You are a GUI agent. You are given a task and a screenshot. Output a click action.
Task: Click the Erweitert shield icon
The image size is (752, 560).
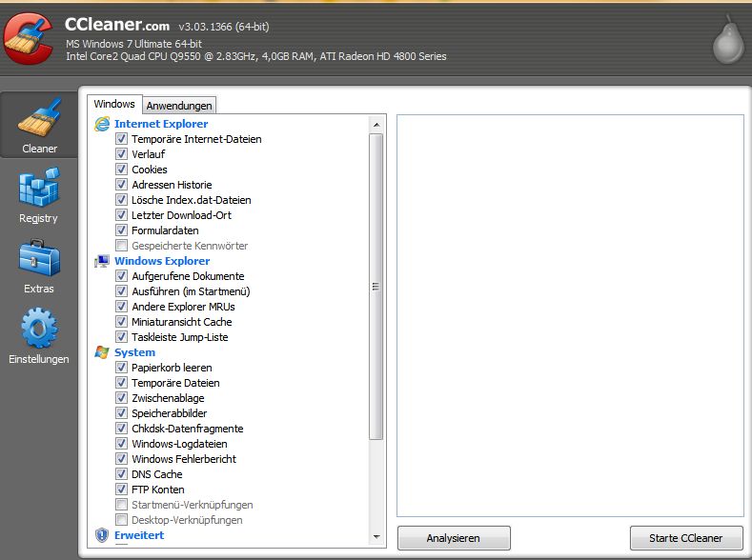102,535
